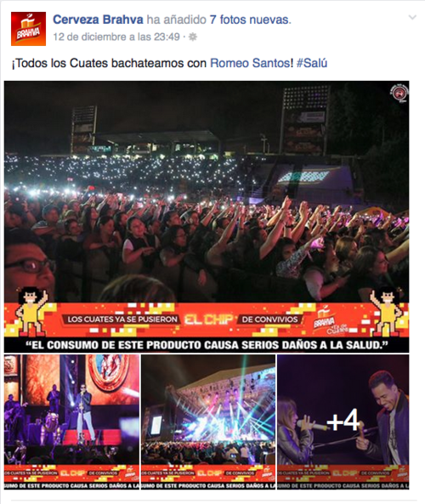This screenshot has height=504, width=425.
Task: Open the 7 fotos nuevas album link
Action: point(251,20)
